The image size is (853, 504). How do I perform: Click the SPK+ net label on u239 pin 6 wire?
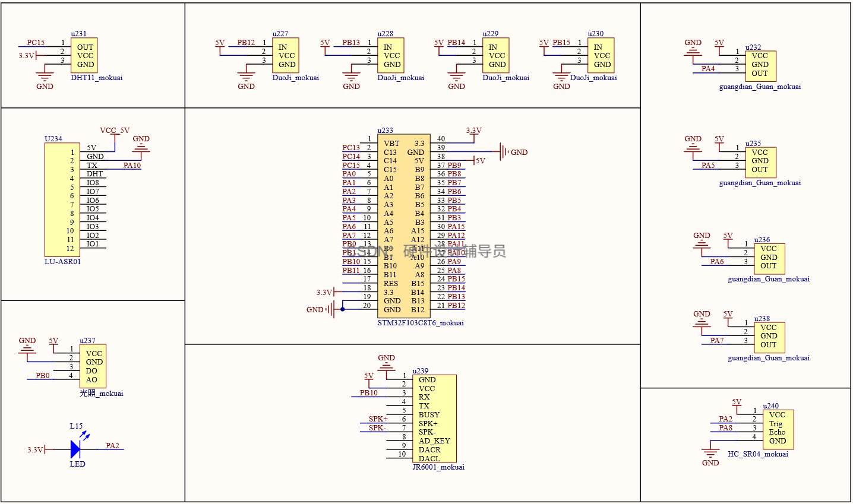378,419
